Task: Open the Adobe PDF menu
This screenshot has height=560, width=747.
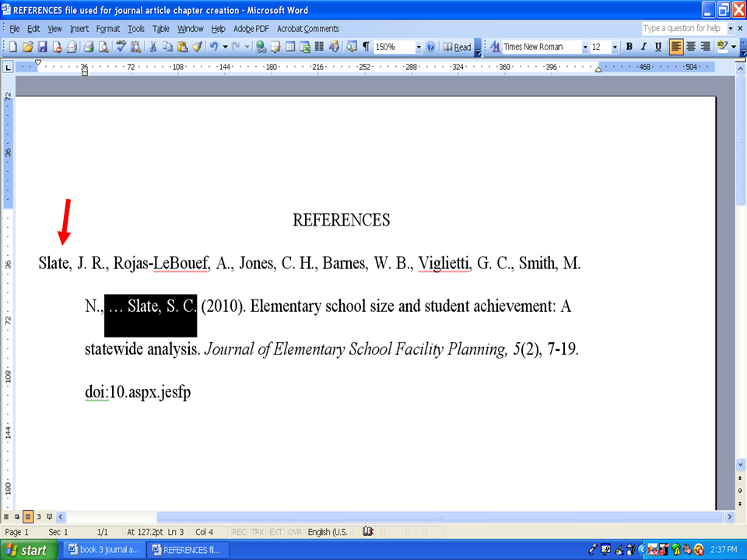Action: tap(251, 29)
